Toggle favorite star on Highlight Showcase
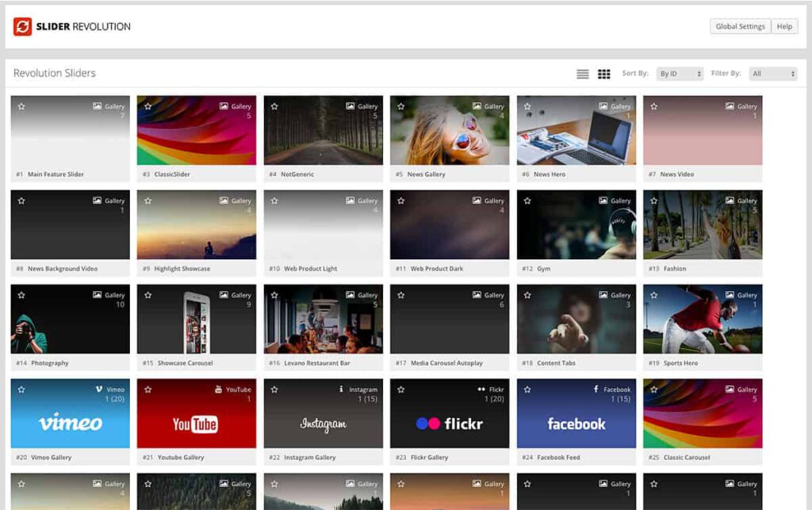Viewport: 812px width, 510px height. click(148, 201)
